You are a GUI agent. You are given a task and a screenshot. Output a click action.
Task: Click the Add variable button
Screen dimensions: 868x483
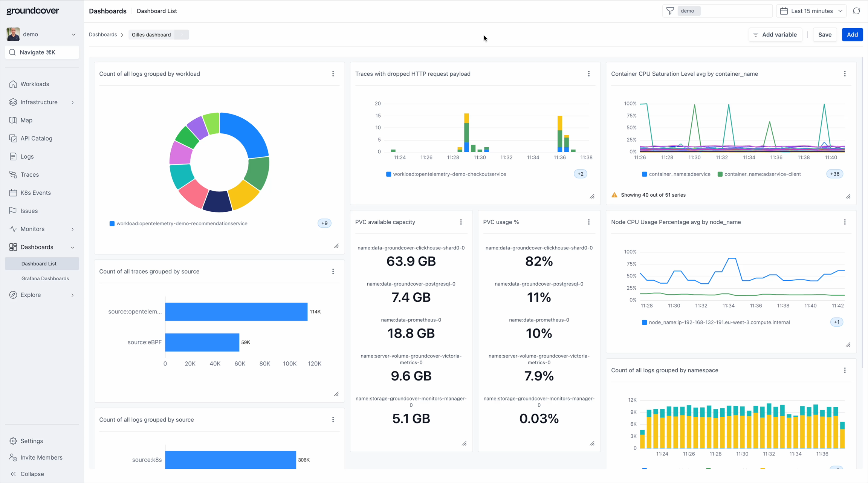(x=775, y=34)
